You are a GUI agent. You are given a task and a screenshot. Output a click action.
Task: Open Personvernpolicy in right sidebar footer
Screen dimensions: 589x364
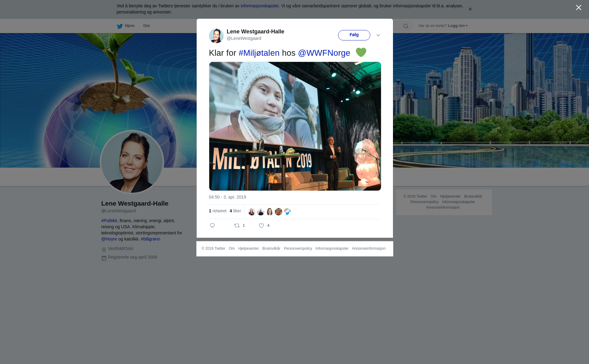coord(425,202)
